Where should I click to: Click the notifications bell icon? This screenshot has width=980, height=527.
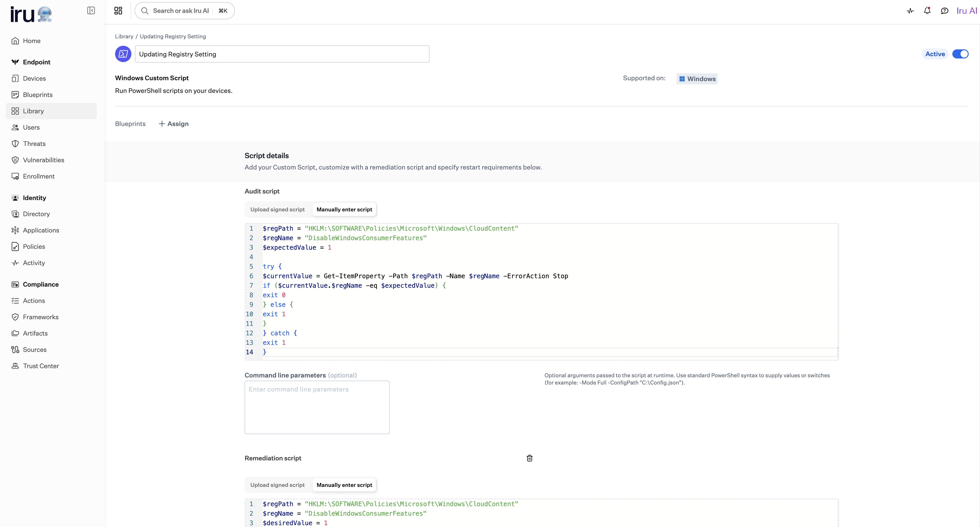point(927,11)
